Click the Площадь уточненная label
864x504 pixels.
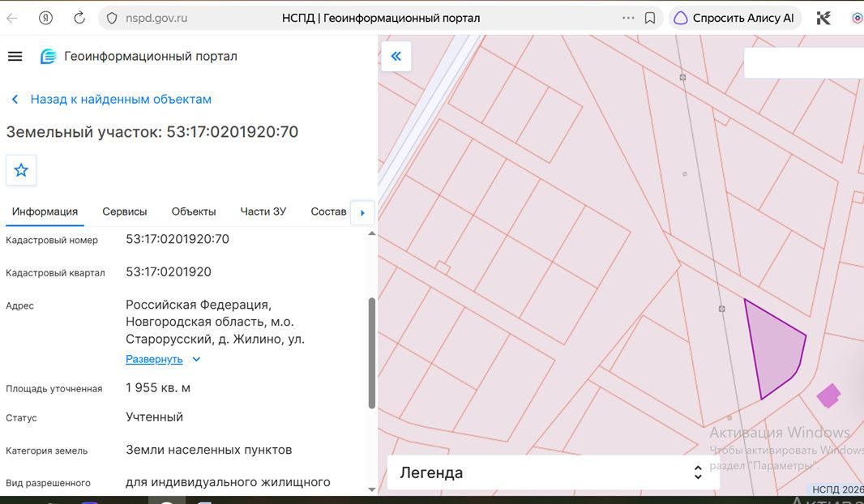pyautogui.click(x=54, y=389)
